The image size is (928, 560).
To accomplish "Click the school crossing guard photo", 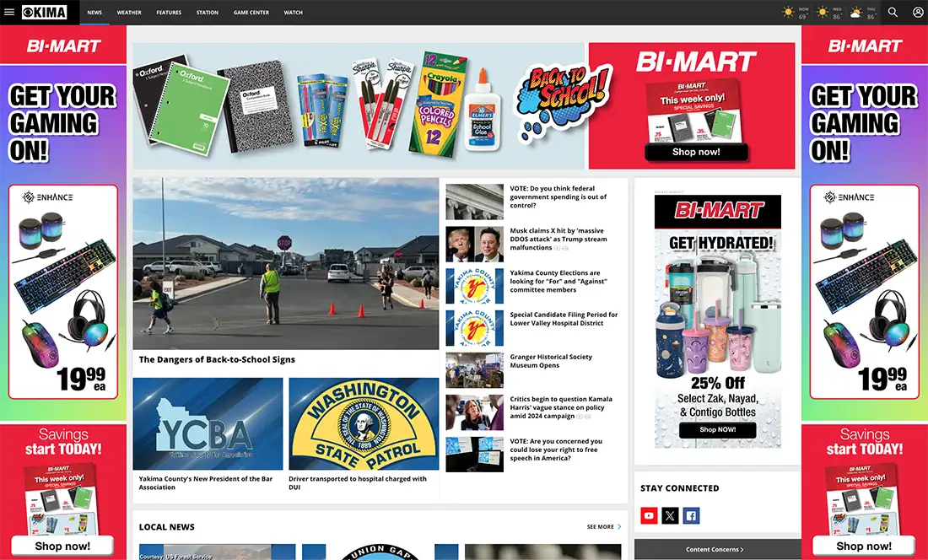I will click(x=286, y=264).
